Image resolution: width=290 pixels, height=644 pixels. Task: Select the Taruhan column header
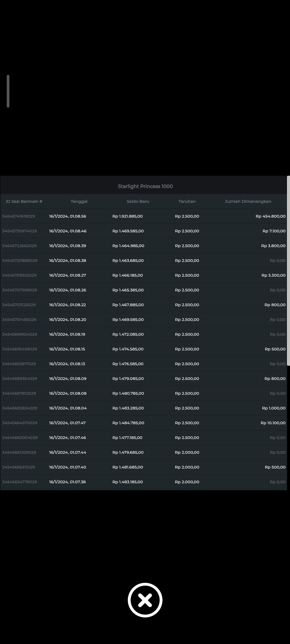coord(187,201)
